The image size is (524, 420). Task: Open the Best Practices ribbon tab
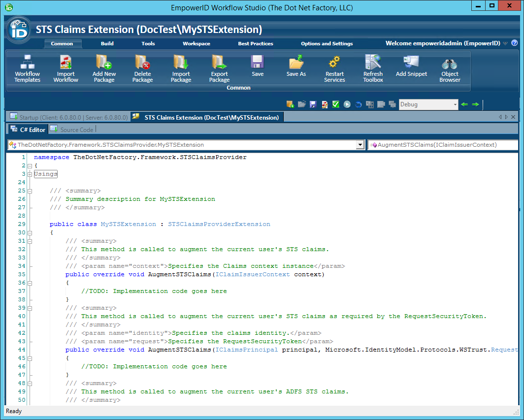coord(255,43)
